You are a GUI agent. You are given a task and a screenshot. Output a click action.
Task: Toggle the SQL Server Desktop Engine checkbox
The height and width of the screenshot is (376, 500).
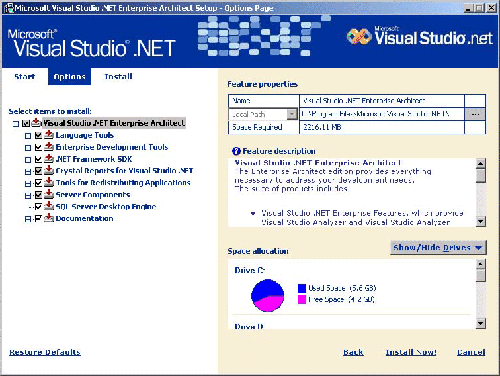click(x=38, y=207)
